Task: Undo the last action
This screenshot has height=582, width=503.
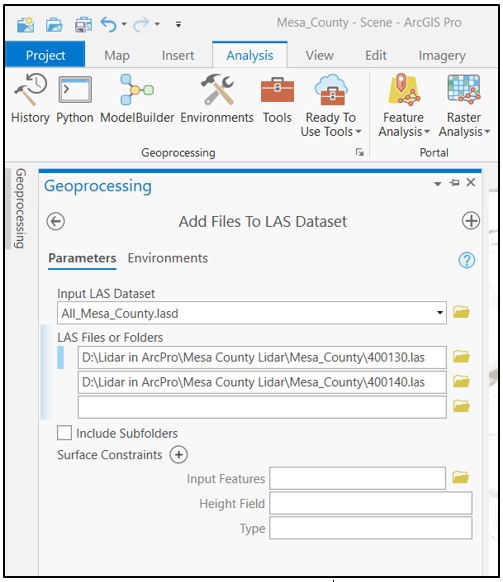Action: 109,24
